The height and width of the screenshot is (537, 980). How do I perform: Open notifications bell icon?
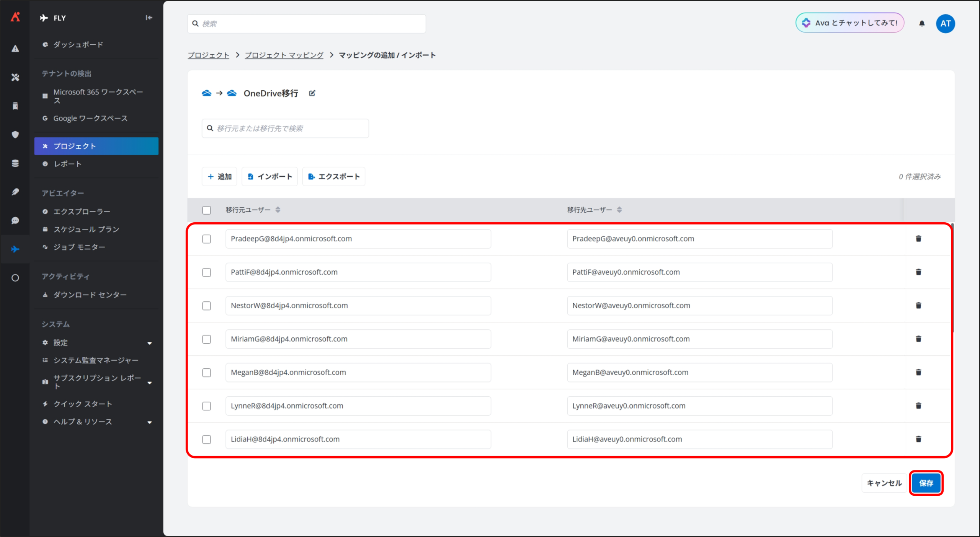pos(922,24)
